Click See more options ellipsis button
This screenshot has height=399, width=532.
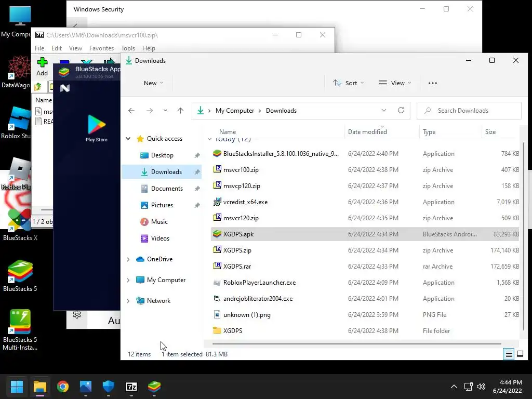pos(433,83)
